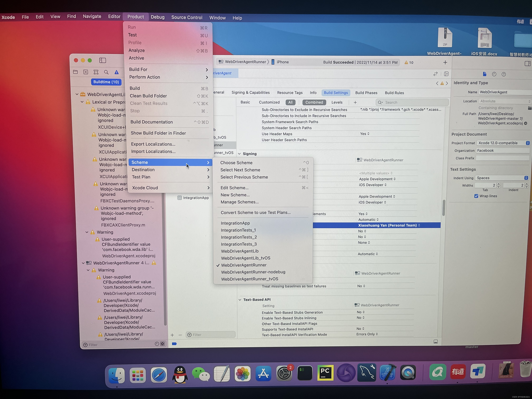Image resolution: width=532 pixels, height=399 pixels.
Task: Switch to the Build Phases tab
Action: point(366,93)
